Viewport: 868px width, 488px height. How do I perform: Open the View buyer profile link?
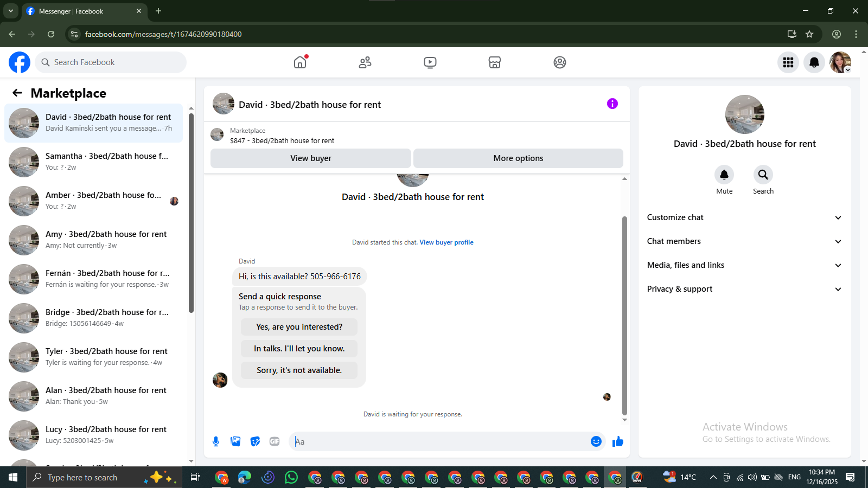446,242
